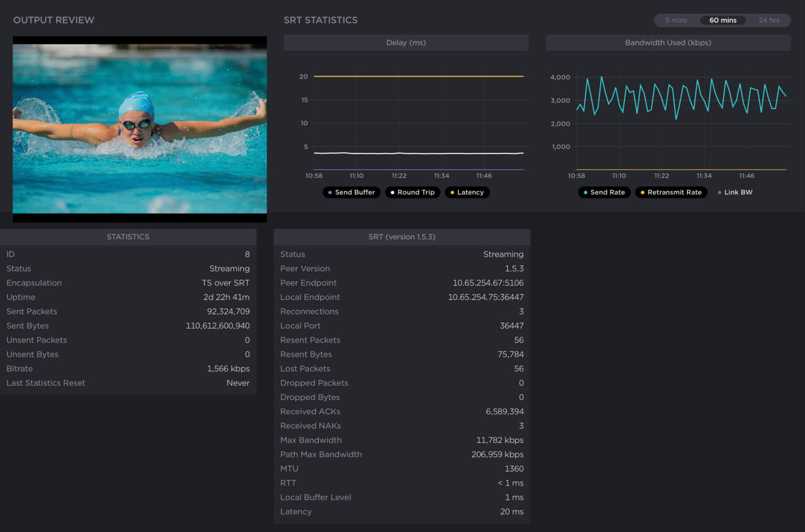Toggle the Latency legend indicator

click(467, 192)
